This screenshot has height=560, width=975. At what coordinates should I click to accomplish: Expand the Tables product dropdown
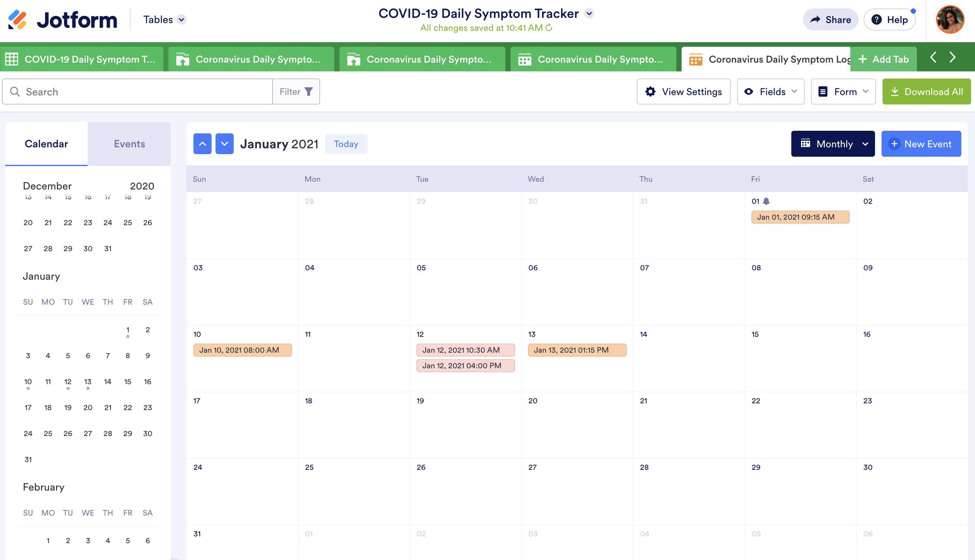(182, 19)
